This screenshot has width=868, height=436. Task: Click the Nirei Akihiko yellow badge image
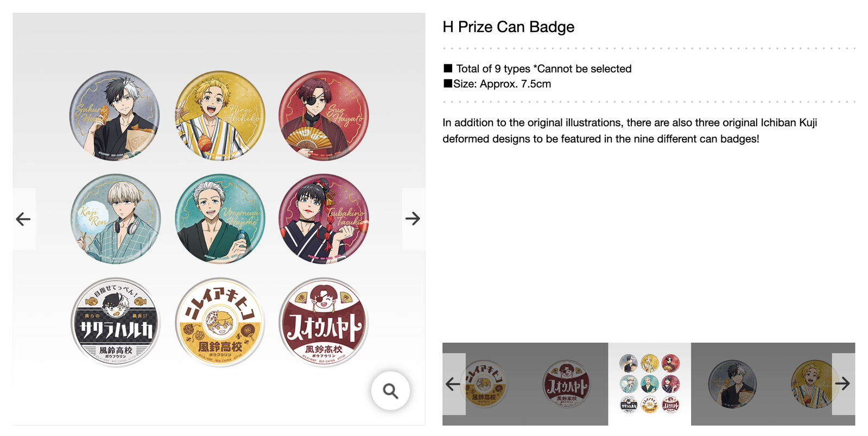(219, 116)
